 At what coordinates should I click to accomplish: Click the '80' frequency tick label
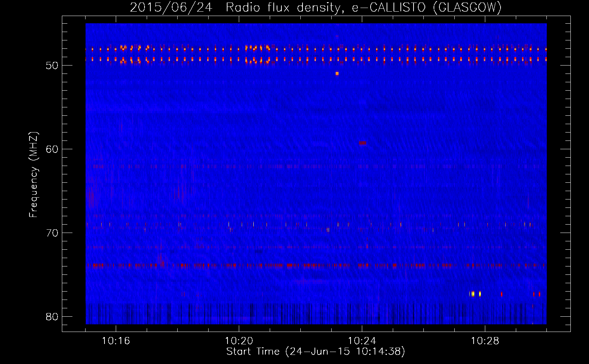[x=52, y=317]
